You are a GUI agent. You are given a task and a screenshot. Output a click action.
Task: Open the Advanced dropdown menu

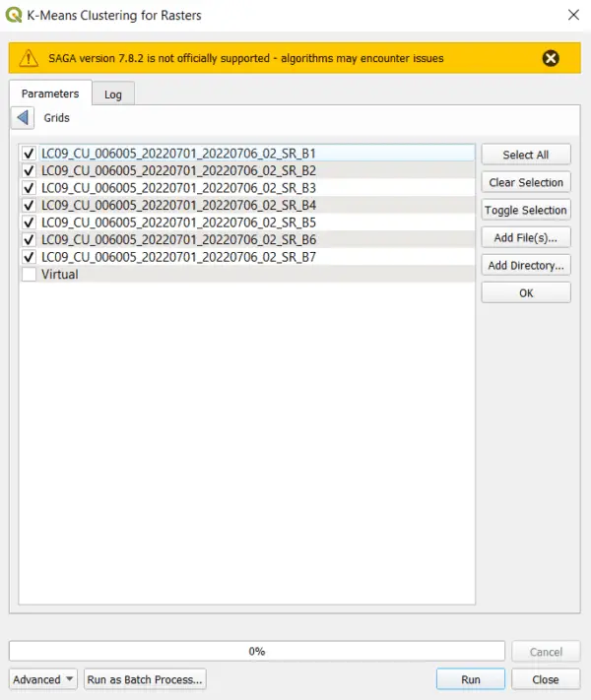point(43,679)
